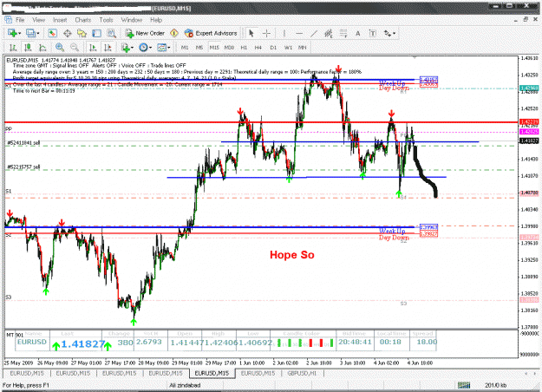
Task: Open the File menu
Action: pyautogui.click(x=20, y=20)
